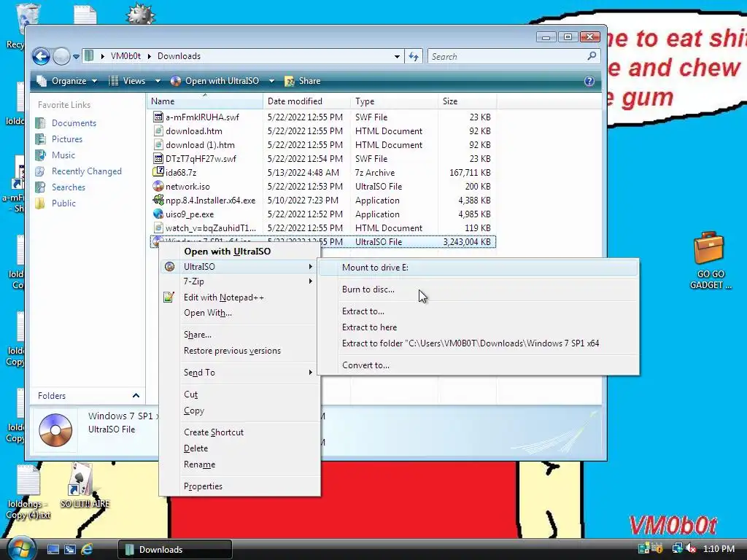Screen dimensions: 747x560
Task: Choose Cut in context menu
Action: pyautogui.click(x=240, y=394)
